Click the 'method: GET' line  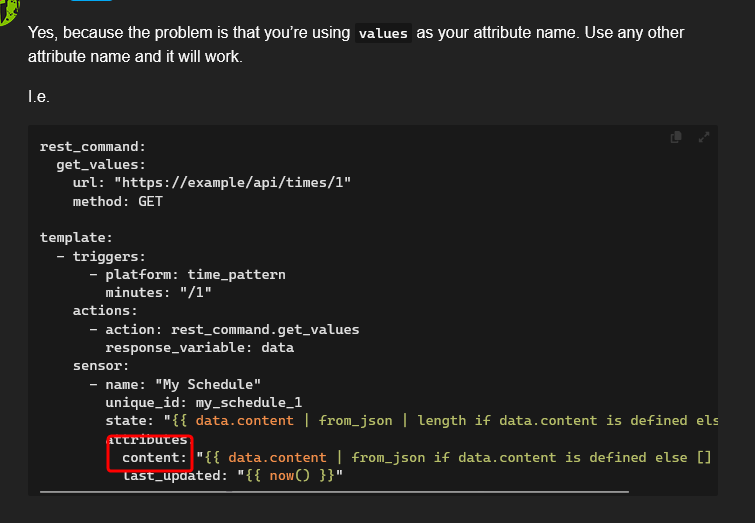[x=117, y=201]
